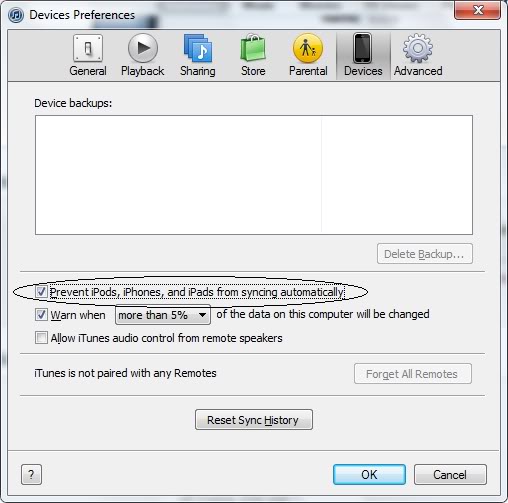Viewport: 508px width, 503px height.
Task: Close the Devices Preferences window
Action: [477, 10]
